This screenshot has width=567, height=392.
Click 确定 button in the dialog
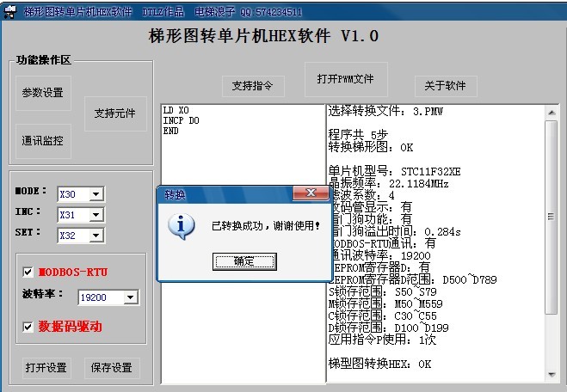point(243,261)
